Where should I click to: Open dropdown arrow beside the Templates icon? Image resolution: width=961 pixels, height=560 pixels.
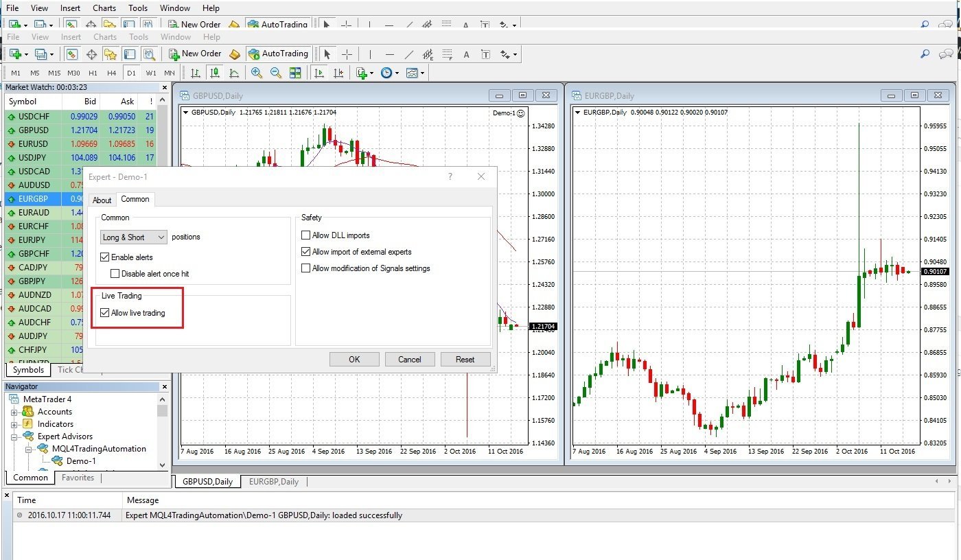coord(422,73)
